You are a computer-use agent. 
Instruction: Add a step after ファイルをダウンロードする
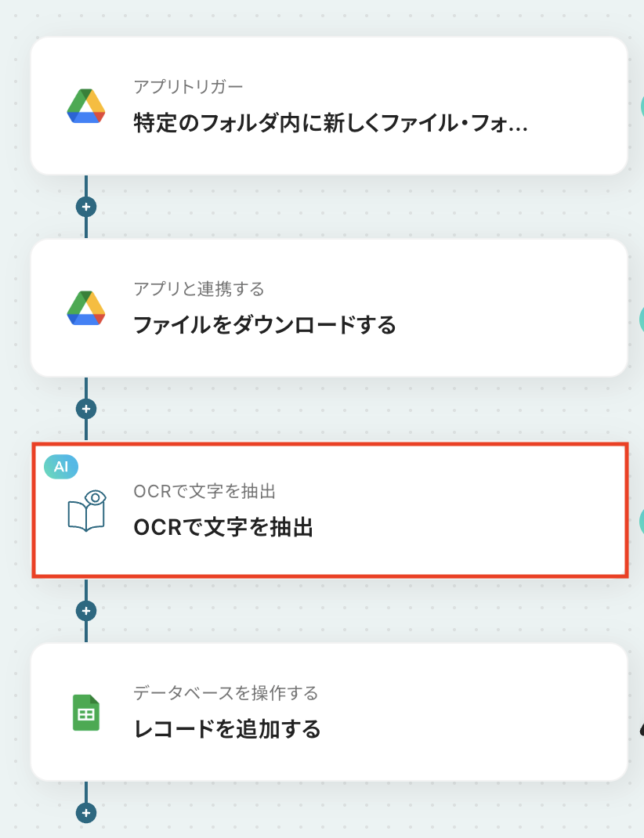click(x=86, y=409)
